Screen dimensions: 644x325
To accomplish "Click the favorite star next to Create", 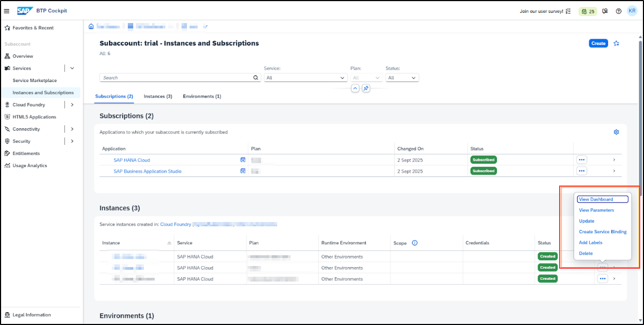I will (x=617, y=43).
